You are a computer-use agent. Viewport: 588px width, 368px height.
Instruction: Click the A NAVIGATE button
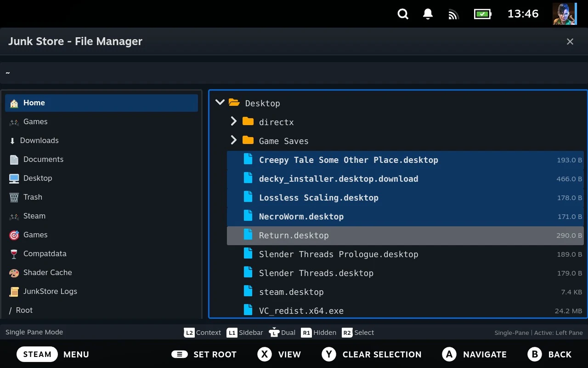[474, 354]
